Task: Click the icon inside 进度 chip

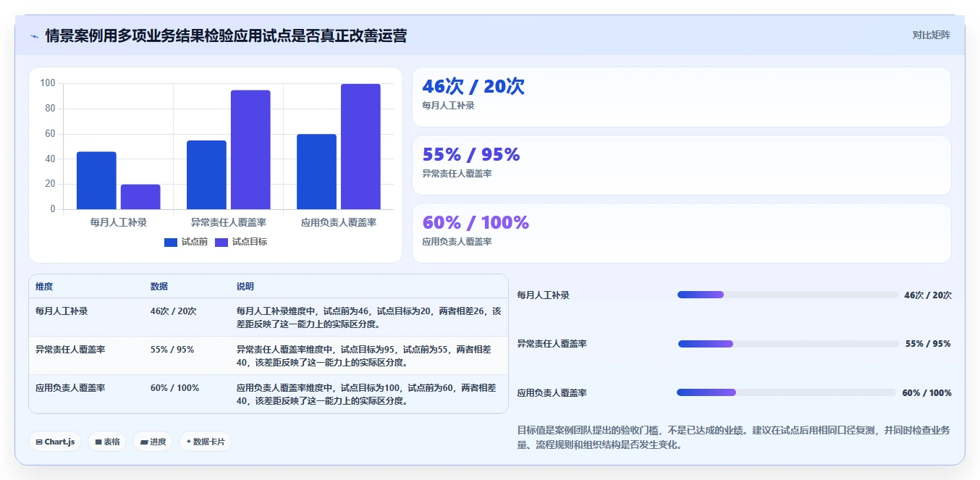Action: pyautogui.click(x=144, y=442)
